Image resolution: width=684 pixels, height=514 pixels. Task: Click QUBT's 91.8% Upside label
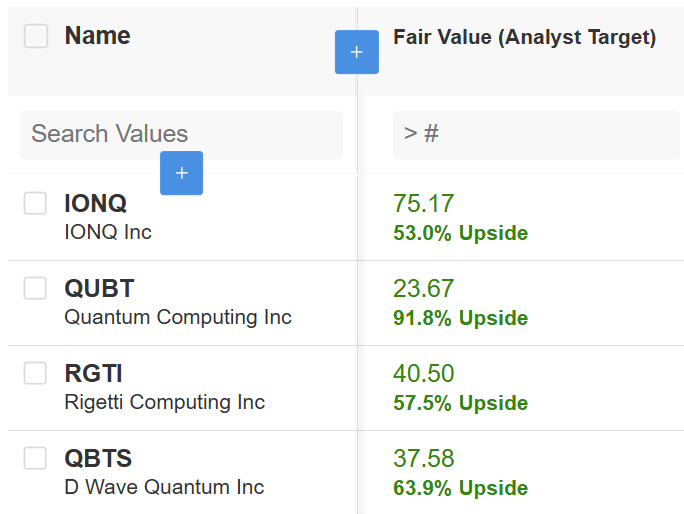460,318
